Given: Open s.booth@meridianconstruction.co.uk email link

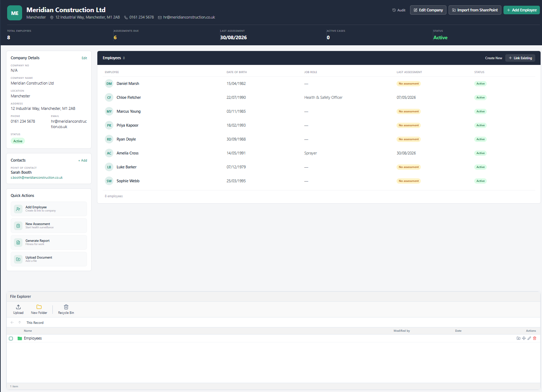Looking at the screenshot, I should tap(37, 178).
